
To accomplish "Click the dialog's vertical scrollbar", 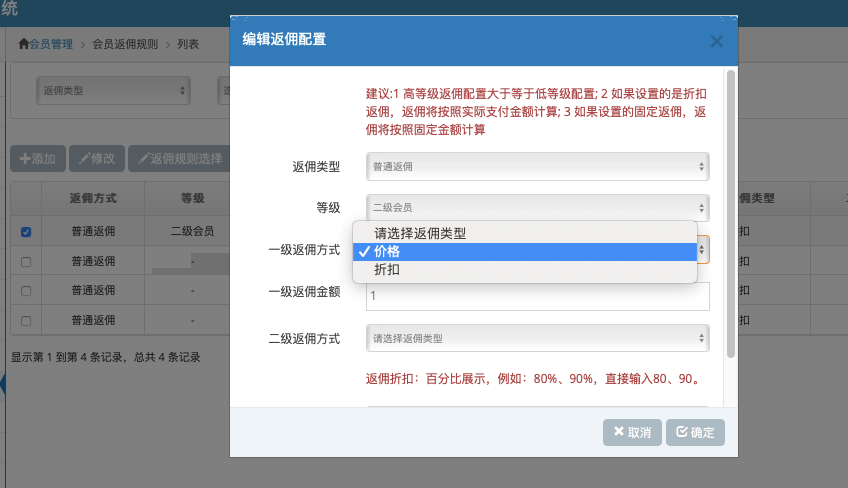I will pos(731,214).
